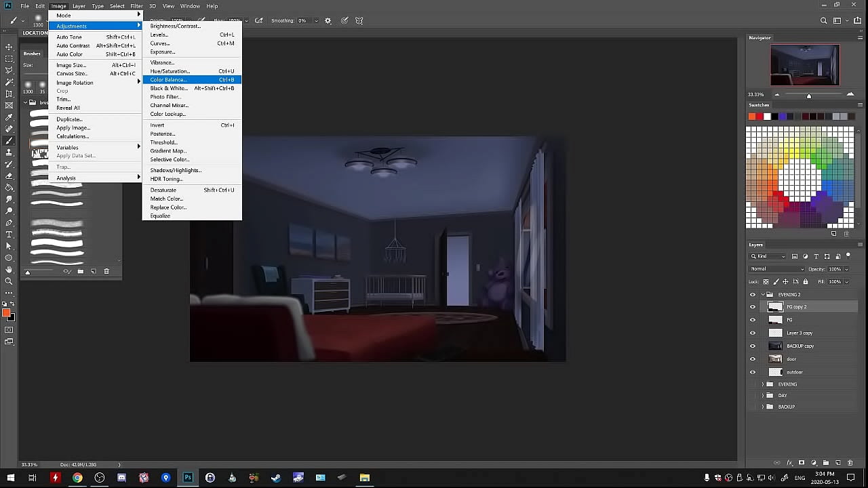This screenshot has height=488, width=868.
Task: Delete layer using trash icon
Action: 849,463
